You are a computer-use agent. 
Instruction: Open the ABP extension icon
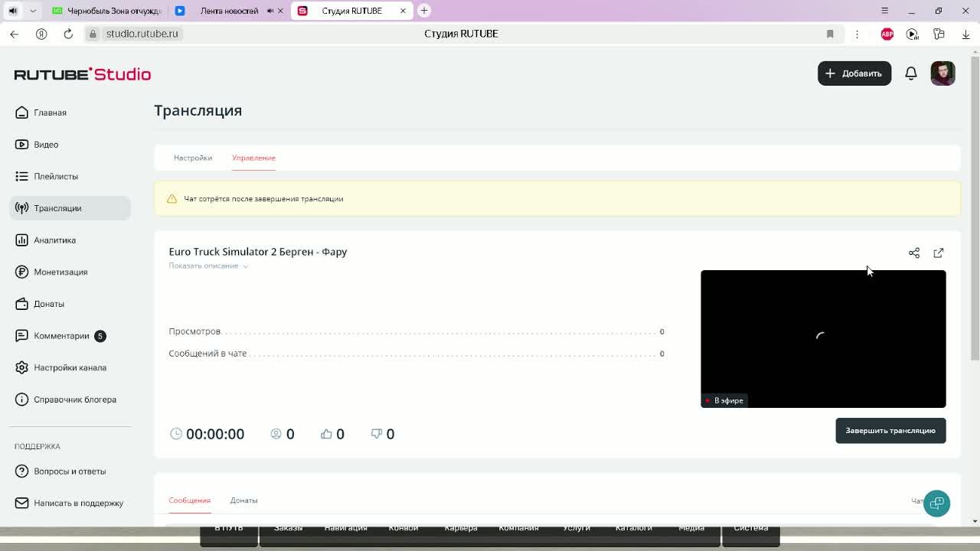tap(887, 34)
